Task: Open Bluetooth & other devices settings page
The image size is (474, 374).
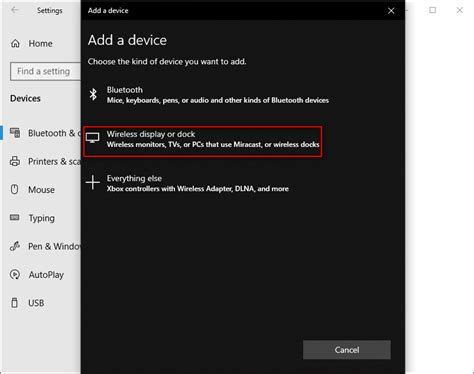Action: click(45, 133)
